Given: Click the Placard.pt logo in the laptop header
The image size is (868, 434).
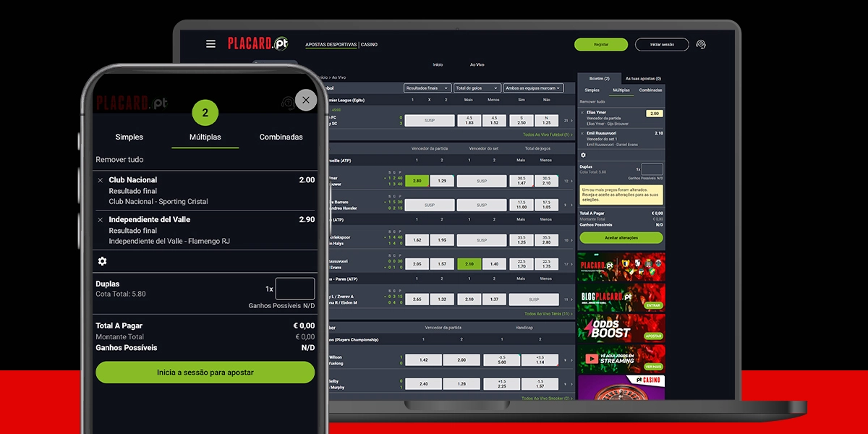Looking at the screenshot, I should click(x=258, y=43).
